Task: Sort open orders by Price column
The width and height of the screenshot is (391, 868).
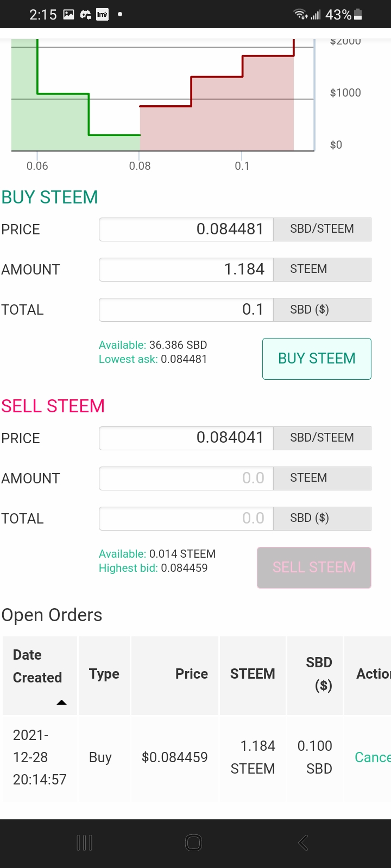Action: [191, 674]
